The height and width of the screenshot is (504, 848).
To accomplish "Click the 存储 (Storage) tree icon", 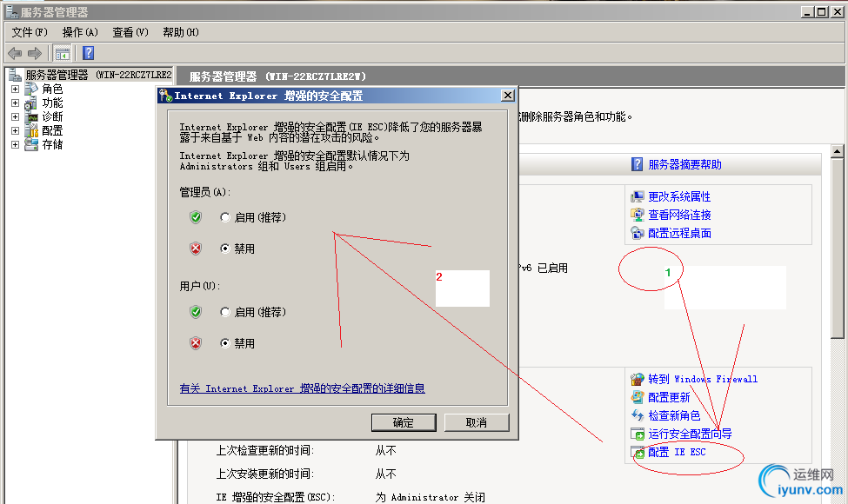I will tap(31, 145).
